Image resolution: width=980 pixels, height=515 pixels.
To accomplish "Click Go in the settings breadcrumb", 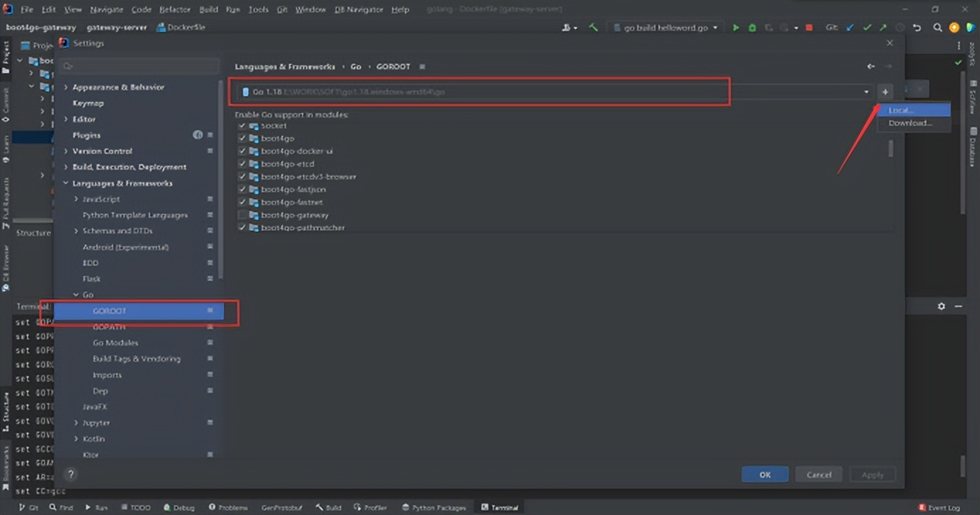I will pos(355,66).
